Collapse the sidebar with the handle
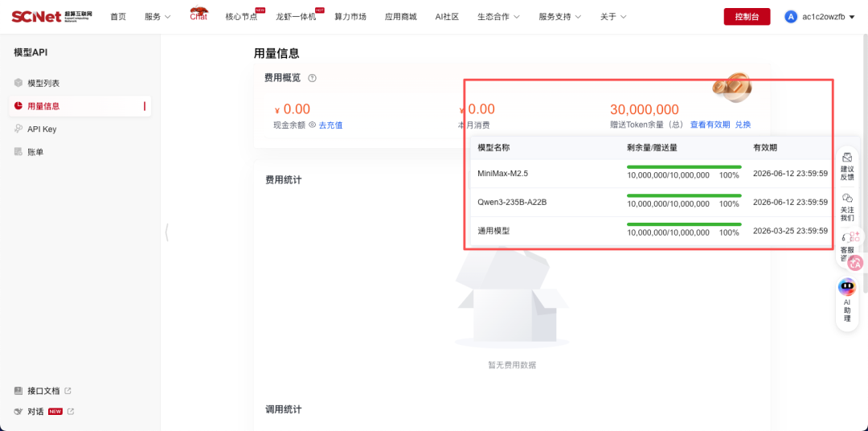Viewport: 868px width, 431px height. pos(166,232)
